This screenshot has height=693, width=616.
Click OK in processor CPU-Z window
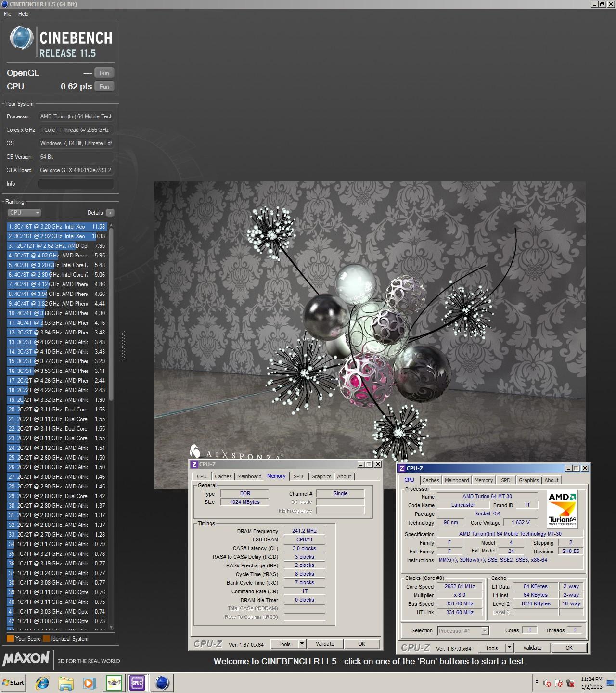click(569, 648)
